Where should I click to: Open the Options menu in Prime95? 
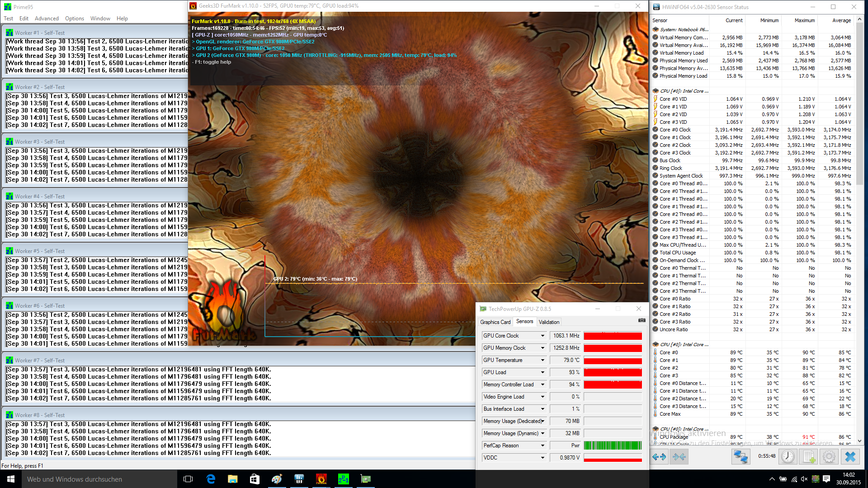74,19
